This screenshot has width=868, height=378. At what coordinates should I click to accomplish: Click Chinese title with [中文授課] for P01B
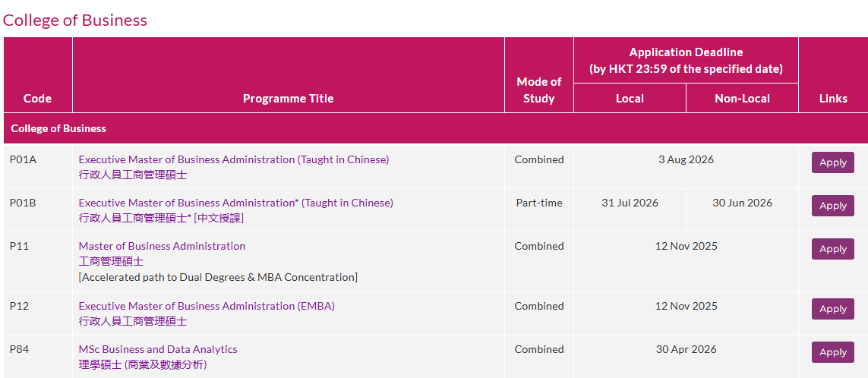pos(161,218)
